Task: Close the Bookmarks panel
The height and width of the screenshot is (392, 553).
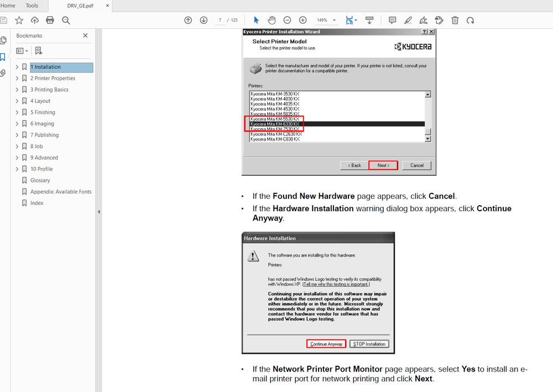Action: tap(85, 35)
